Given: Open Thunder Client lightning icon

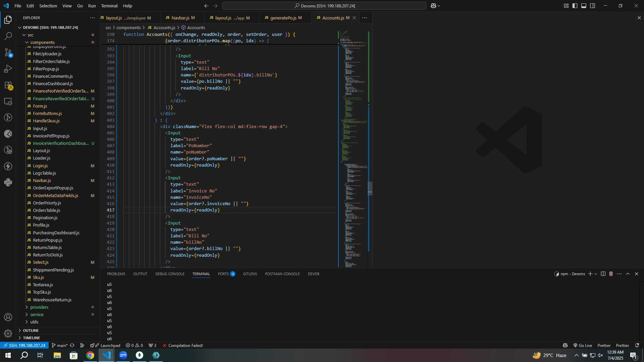Looking at the screenshot, I should (x=8, y=166).
